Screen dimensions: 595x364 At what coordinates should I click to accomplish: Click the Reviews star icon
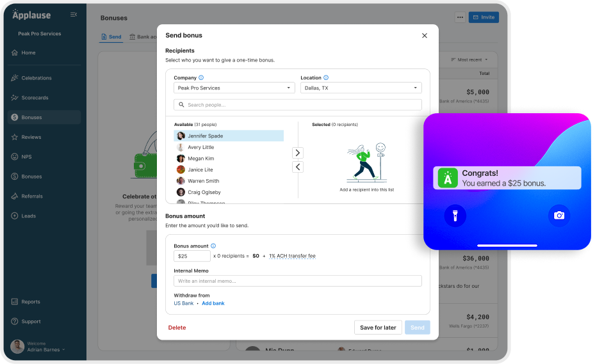pyautogui.click(x=15, y=137)
